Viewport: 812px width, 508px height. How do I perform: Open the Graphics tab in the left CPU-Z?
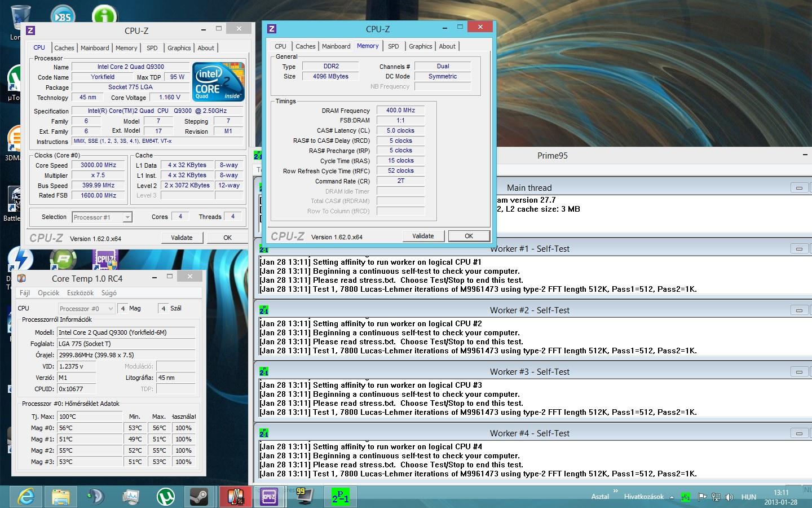(x=179, y=48)
